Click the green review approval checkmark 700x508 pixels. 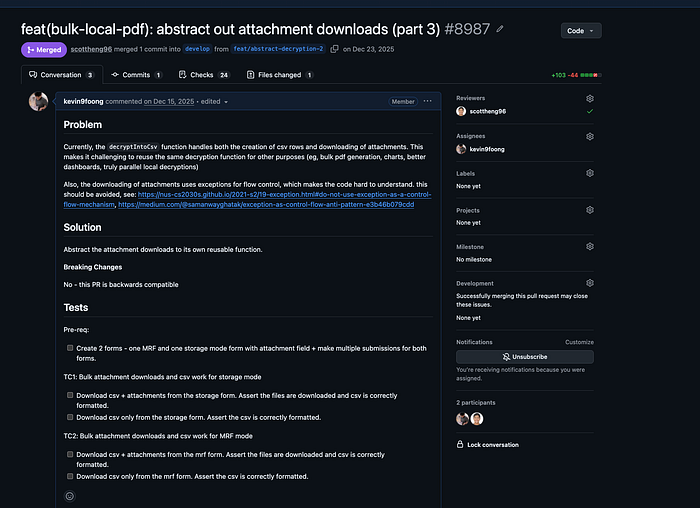[590, 111]
